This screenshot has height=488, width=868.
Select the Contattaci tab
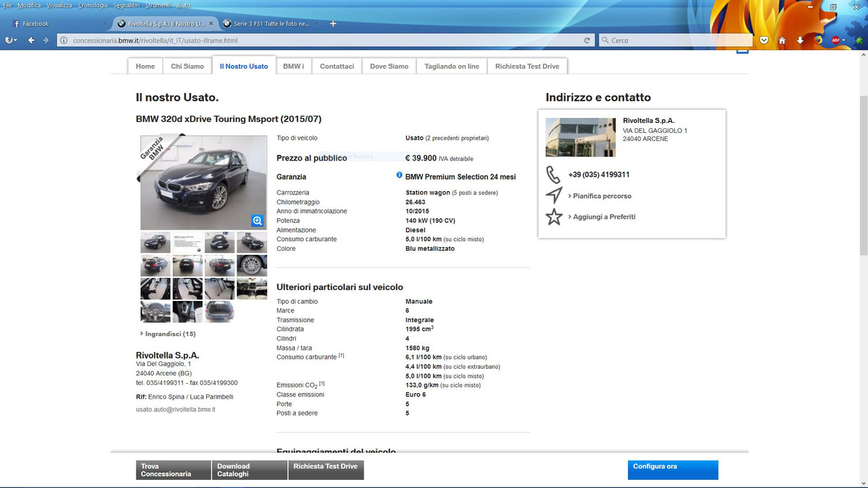point(337,66)
